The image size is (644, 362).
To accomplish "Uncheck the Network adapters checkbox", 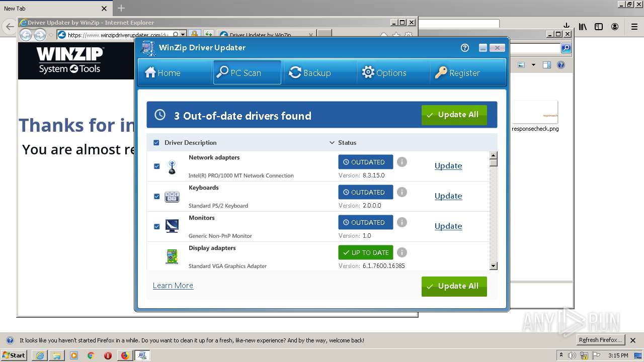I will [x=157, y=166].
